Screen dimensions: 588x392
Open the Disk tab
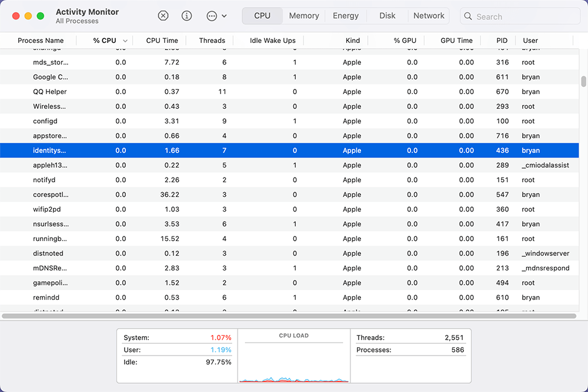[387, 16]
